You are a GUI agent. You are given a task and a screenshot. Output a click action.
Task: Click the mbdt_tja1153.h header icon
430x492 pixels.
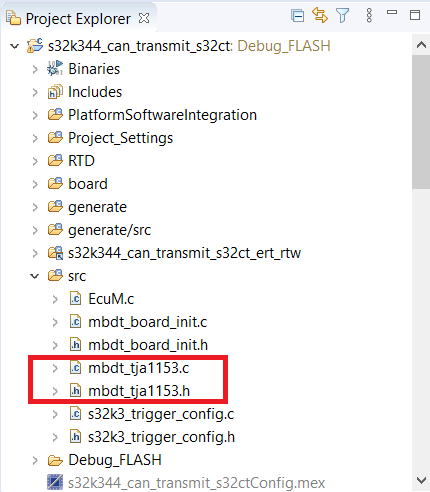76,391
